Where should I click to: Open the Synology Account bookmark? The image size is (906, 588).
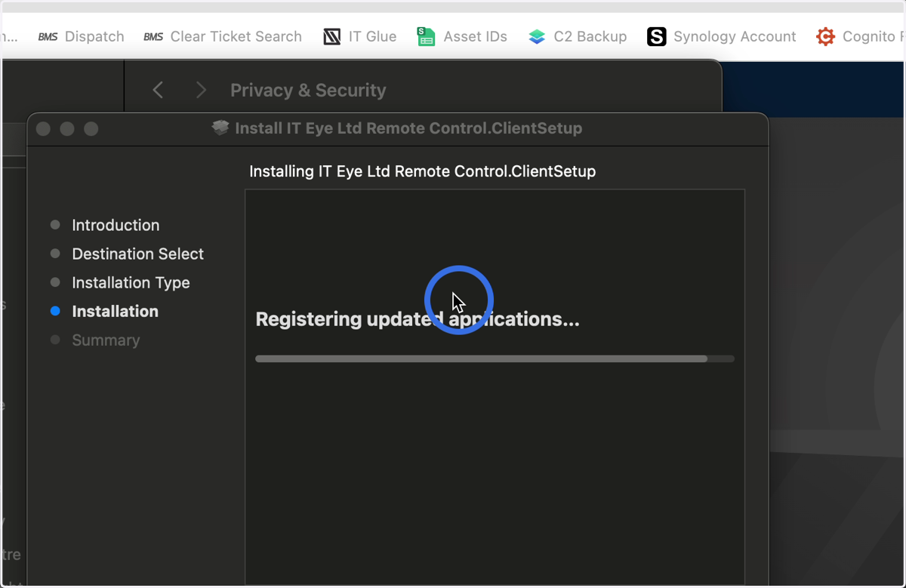pyautogui.click(x=722, y=36)
